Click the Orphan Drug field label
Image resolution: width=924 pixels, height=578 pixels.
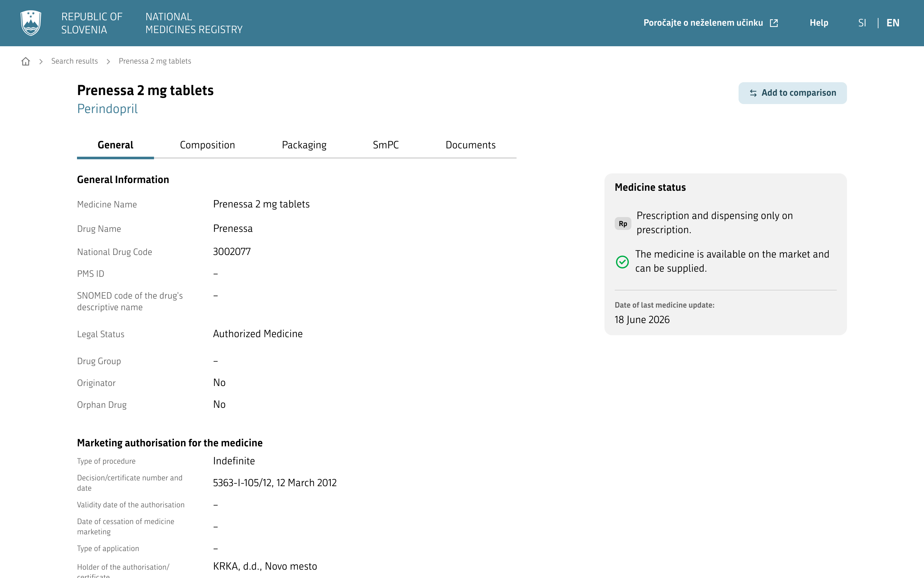coord(102,405)
